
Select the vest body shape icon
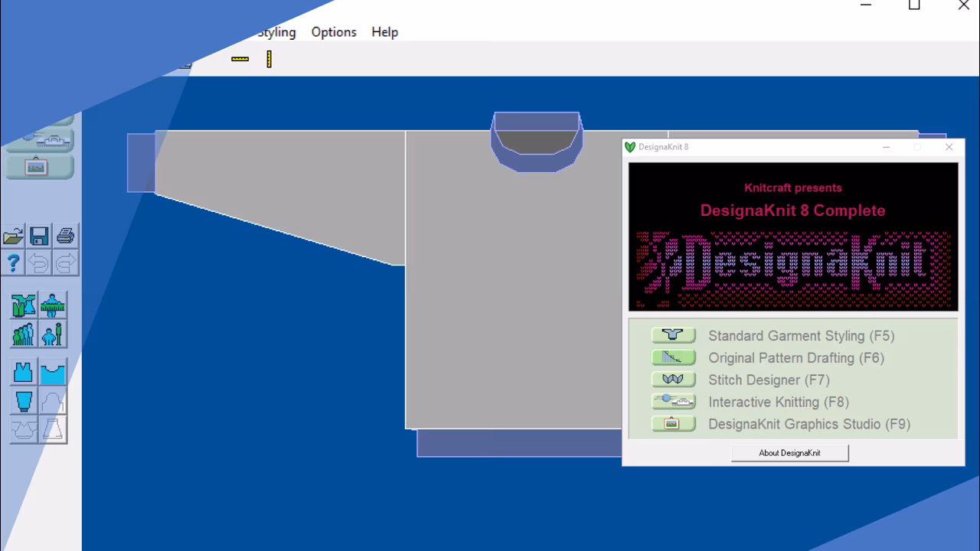[x=24, y=372]
